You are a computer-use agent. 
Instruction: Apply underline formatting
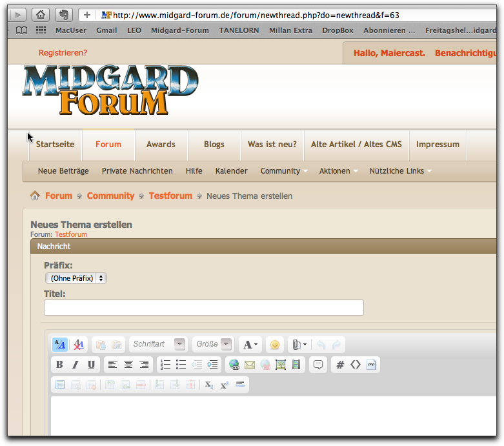pos(91,365)
